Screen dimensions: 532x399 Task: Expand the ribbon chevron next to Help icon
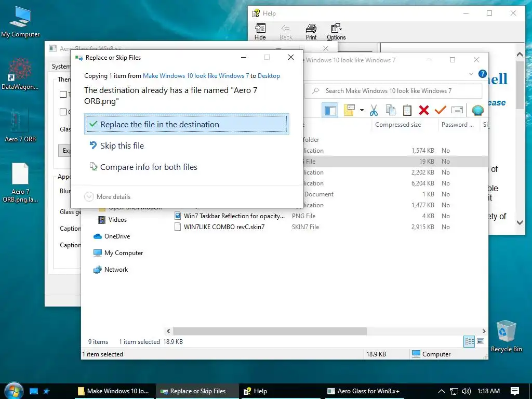(x=471, y=74)
